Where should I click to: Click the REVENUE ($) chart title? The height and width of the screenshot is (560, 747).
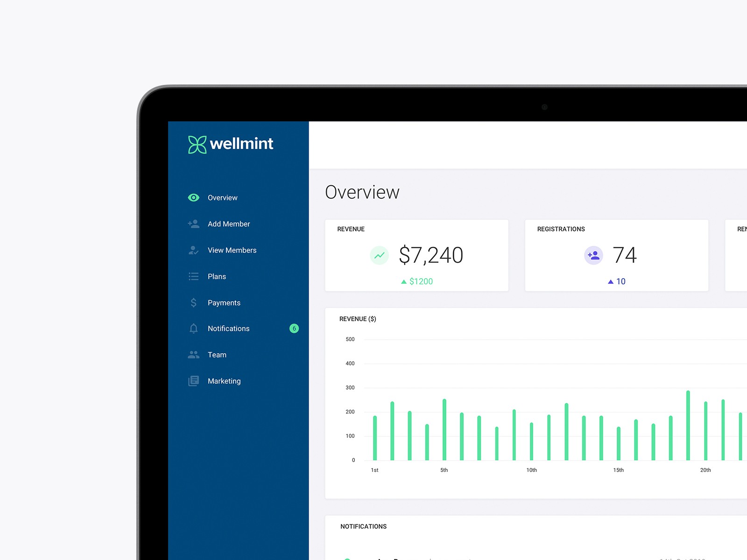[358, 319]
